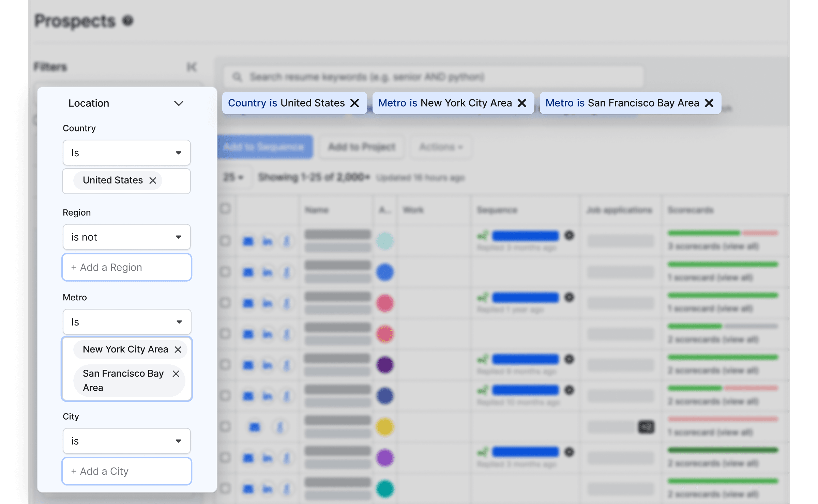The height and width of the screenshot is (504, 818).
Task: Remove the Metro is New York City Area chip
Action: (x=522, y=103)
